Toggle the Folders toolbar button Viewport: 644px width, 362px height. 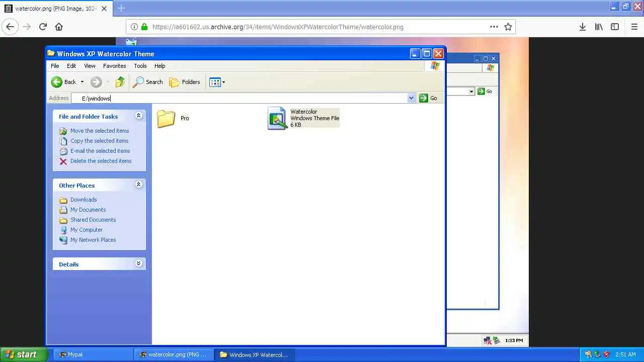185,82
